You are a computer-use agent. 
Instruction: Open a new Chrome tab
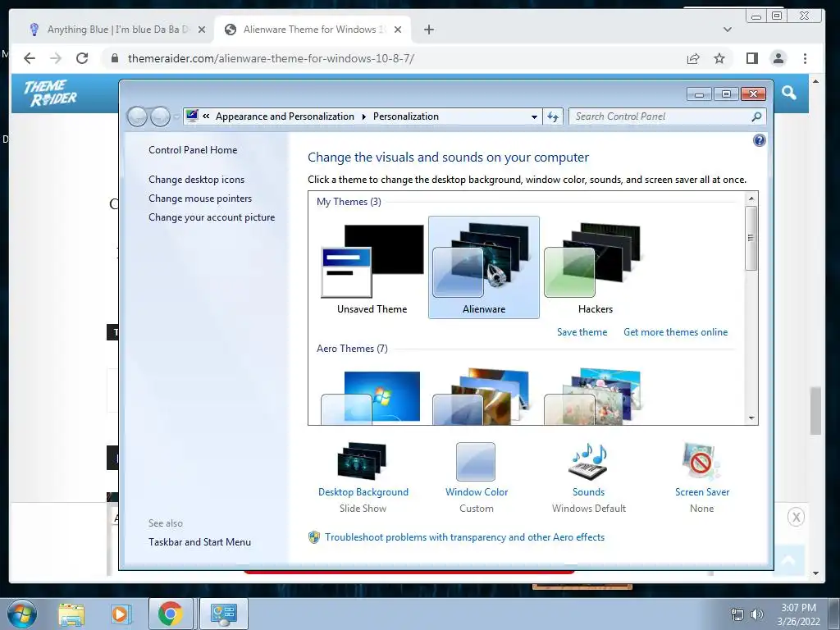coord(429,30)
